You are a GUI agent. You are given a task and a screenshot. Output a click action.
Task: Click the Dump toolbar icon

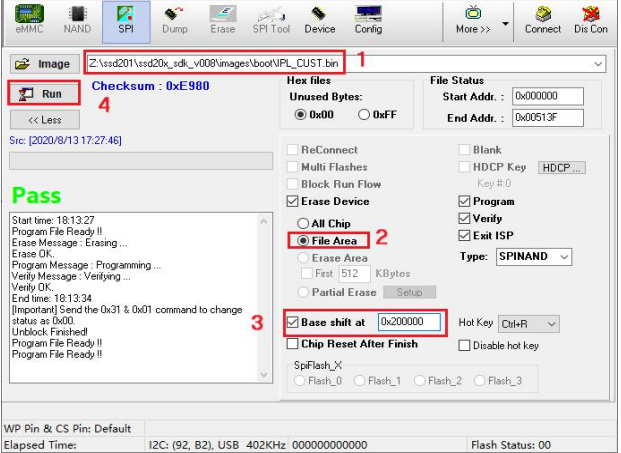coord(174,21)
